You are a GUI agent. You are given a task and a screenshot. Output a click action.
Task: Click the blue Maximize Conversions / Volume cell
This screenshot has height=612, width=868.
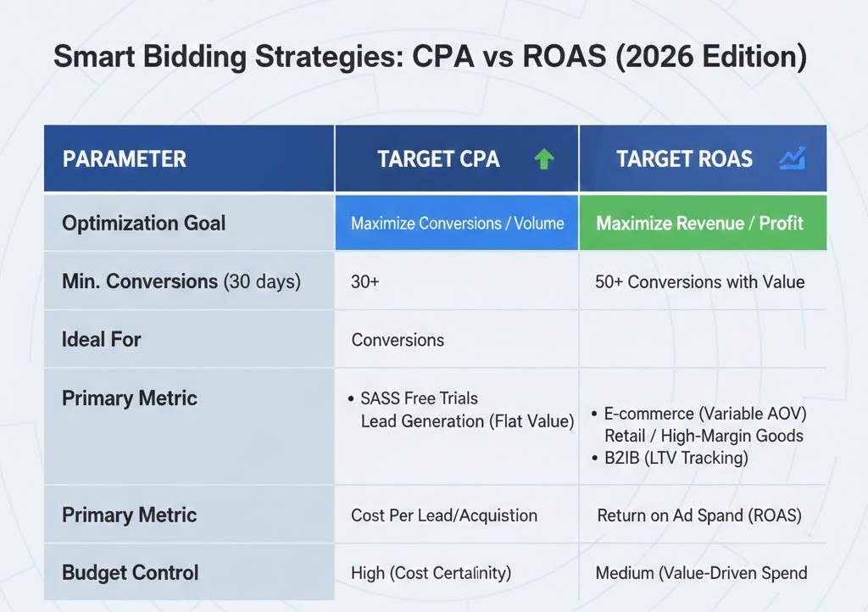tap(457, 224)
